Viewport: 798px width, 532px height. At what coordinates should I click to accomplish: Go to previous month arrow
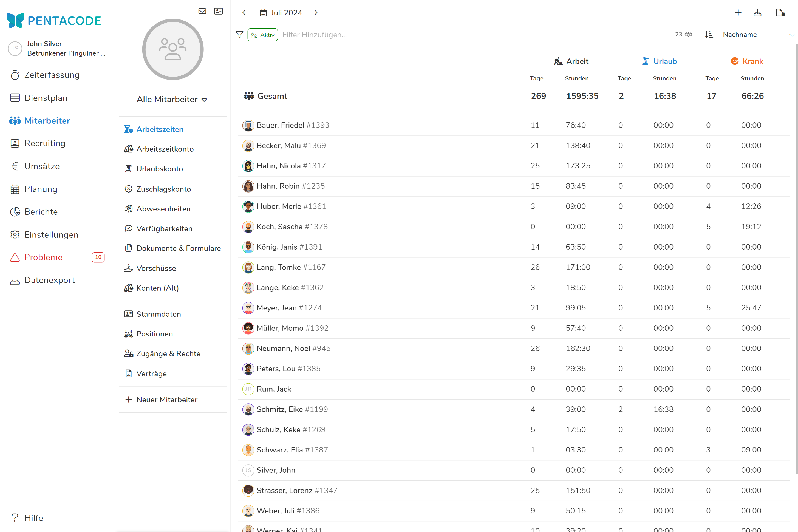pos(244,13)
